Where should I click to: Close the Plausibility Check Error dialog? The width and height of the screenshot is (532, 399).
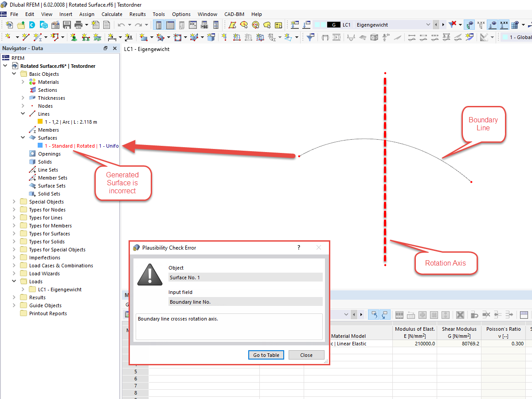(x=306, y=355)
